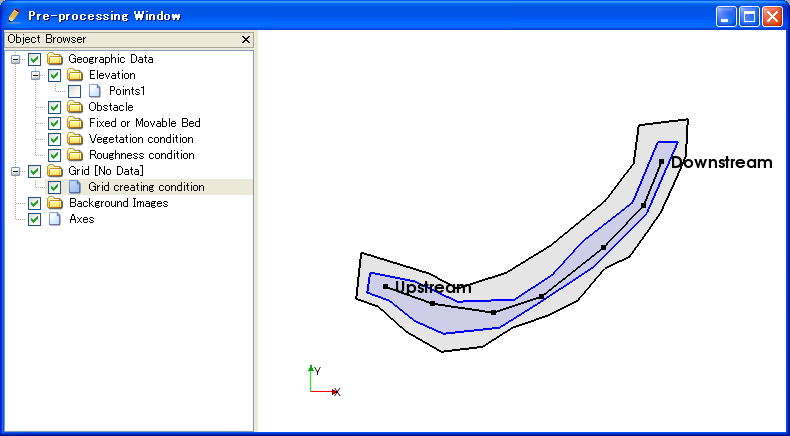790x436 pixels.
Task: Collapse the Geographic Data tree node
Action: pos(16,59)
